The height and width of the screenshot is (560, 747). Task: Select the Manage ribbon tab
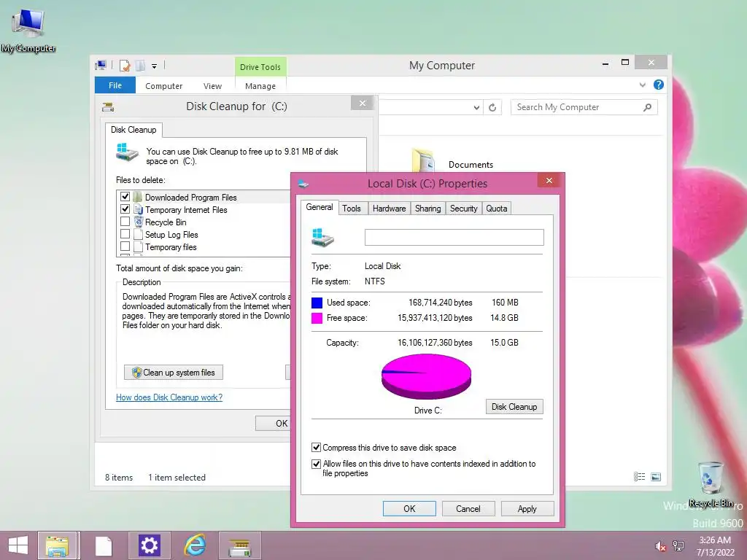260,86
